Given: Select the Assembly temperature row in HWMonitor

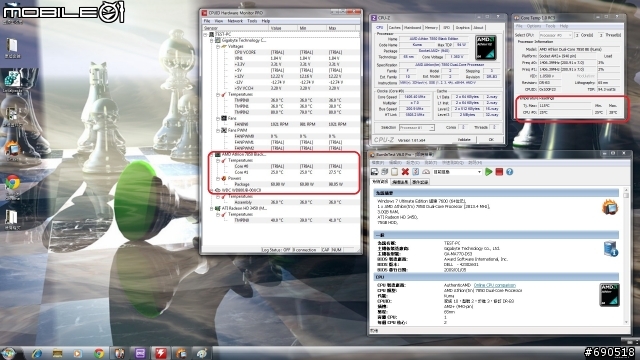Looking at the screenshot, I should [x=281, y=202].
